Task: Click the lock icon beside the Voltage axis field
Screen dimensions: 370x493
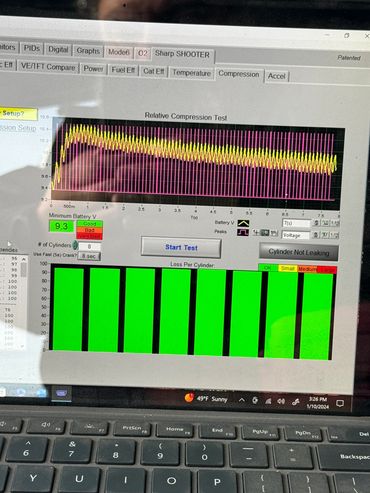Action: 315,235
